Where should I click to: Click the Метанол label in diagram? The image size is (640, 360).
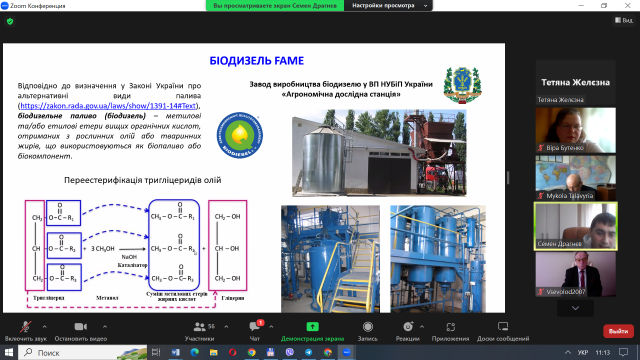(x=107, y=298)
